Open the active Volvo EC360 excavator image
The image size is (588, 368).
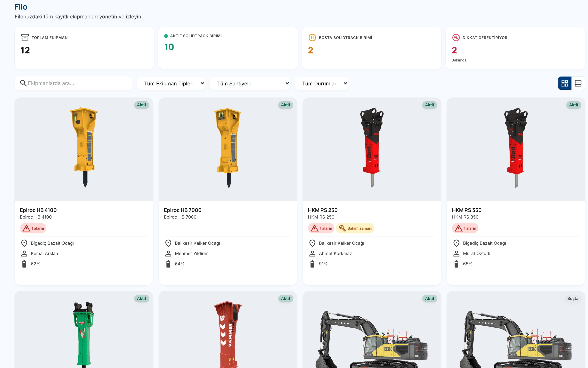pyautogui.click(x=372, y=330)
